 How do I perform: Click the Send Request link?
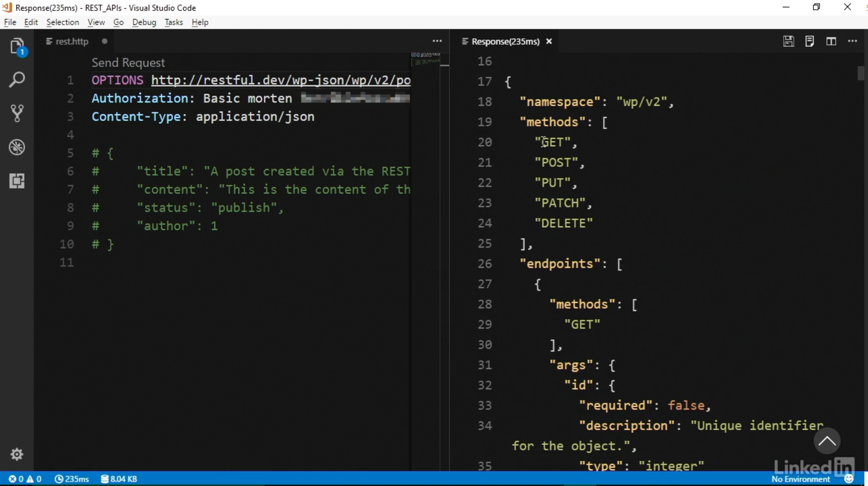click(128, 63)
